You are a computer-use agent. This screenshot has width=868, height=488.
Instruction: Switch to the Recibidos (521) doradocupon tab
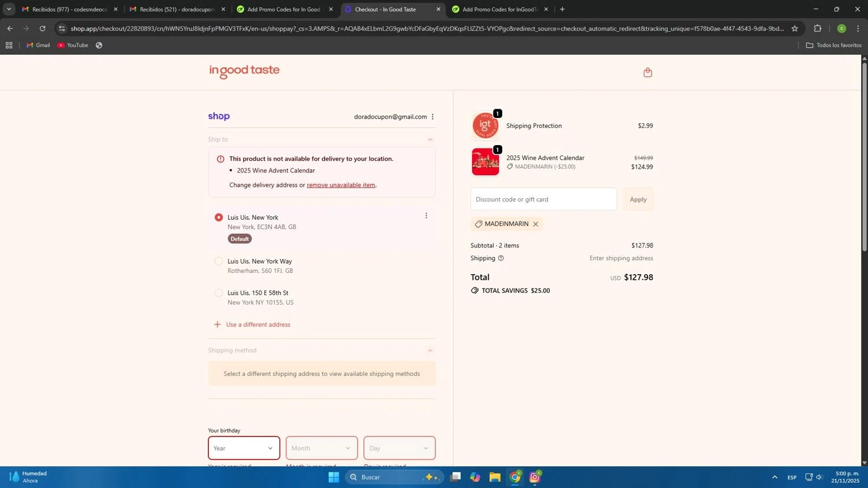click(x=176, y=9)
